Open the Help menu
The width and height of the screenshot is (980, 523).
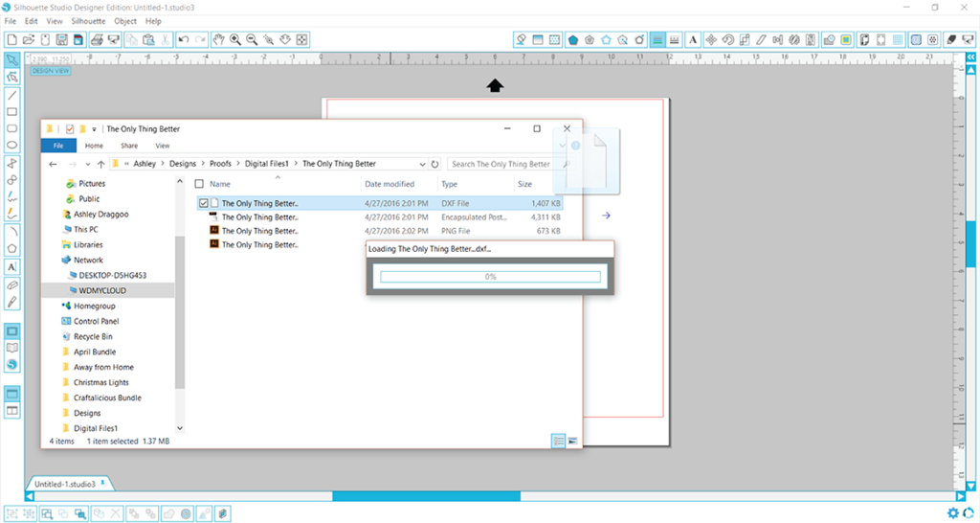pos(153,21)
